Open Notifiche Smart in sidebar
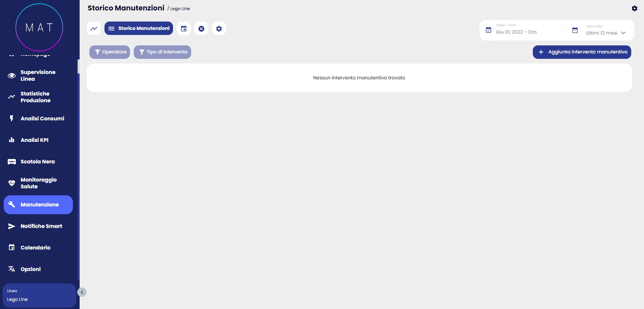Image resolution: width=644 pixels, height=309 pixels. pos(41,226)
